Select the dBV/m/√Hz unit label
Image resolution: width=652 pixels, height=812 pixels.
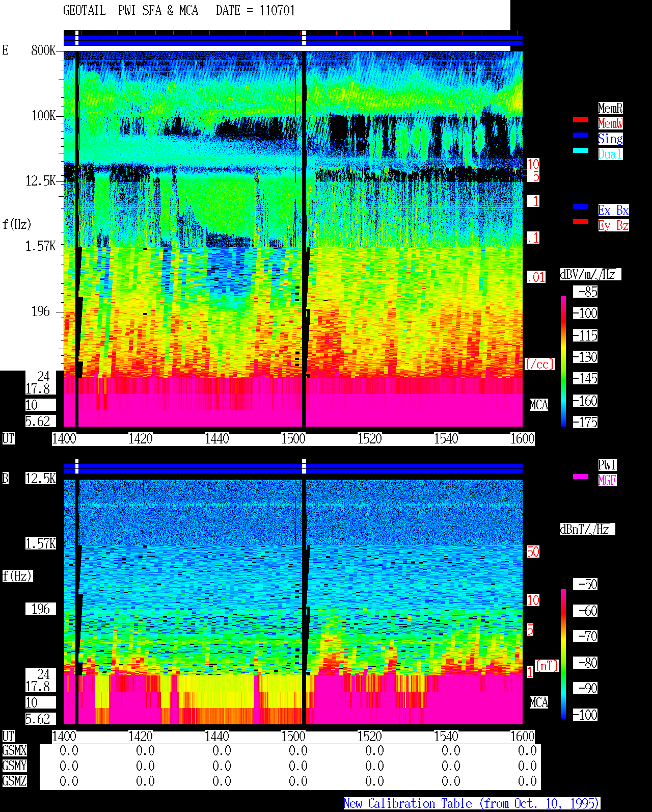(590, 274)
